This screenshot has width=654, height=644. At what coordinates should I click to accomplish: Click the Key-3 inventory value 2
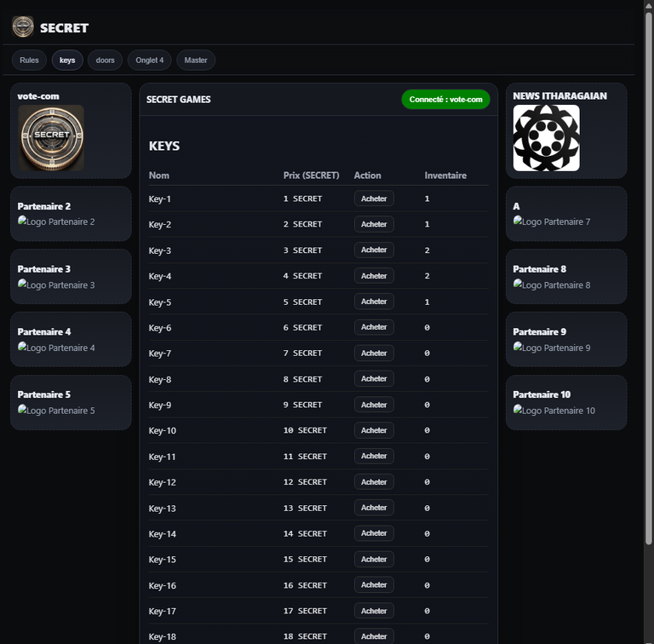427,250
